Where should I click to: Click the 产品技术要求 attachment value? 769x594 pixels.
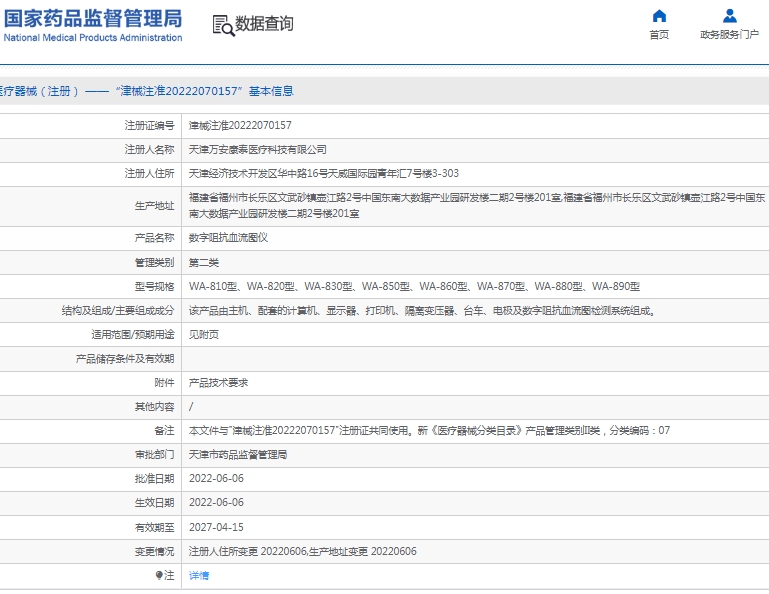[x=218, y=383]
